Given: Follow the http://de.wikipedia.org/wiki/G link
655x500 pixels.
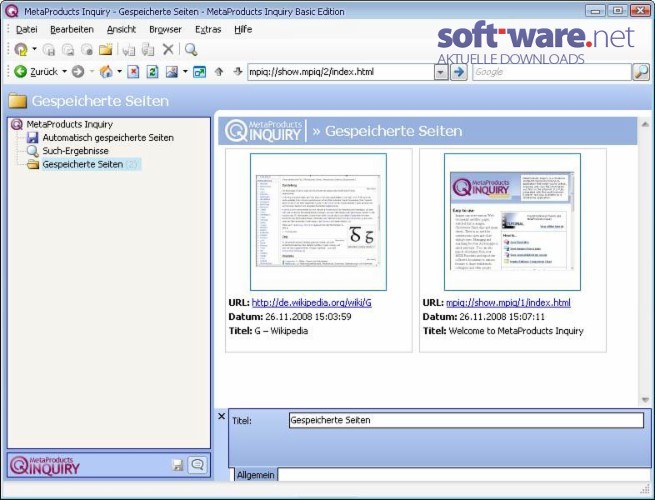Looking at the screenshot, I should (312, 302).
